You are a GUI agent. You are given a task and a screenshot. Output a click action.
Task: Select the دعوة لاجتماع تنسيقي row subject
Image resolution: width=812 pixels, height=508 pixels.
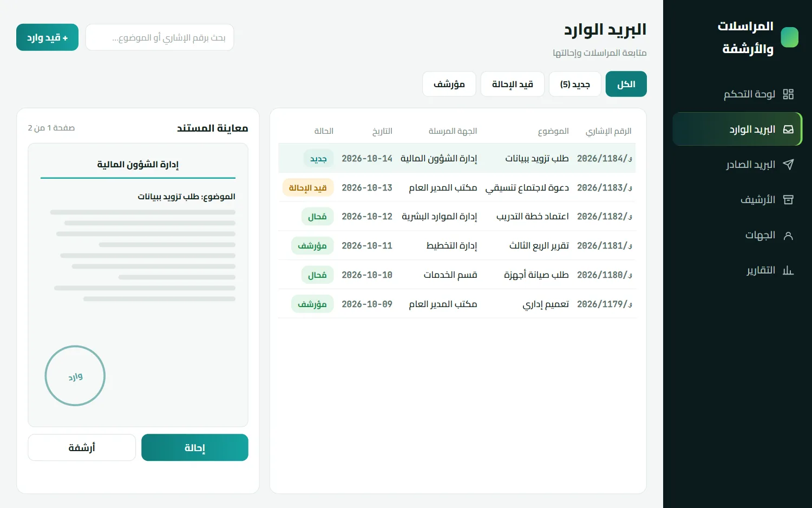tap(527, 187)
